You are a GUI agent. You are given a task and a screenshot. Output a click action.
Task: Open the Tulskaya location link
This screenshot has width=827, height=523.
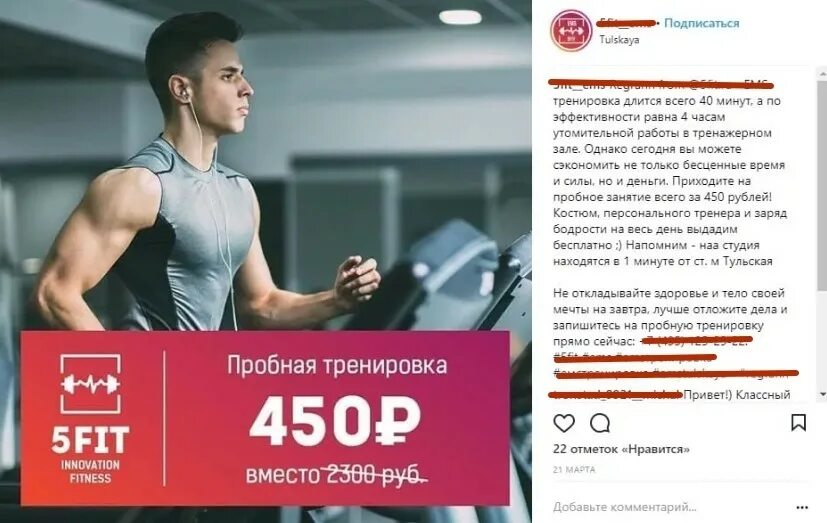click(x=619, y=40)
